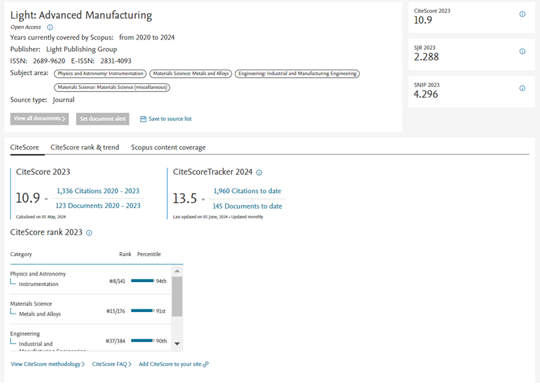Click info icon beside CiteScore 2023 card
The height and width of the screenshot is (392, 540).
coord(522,14)
